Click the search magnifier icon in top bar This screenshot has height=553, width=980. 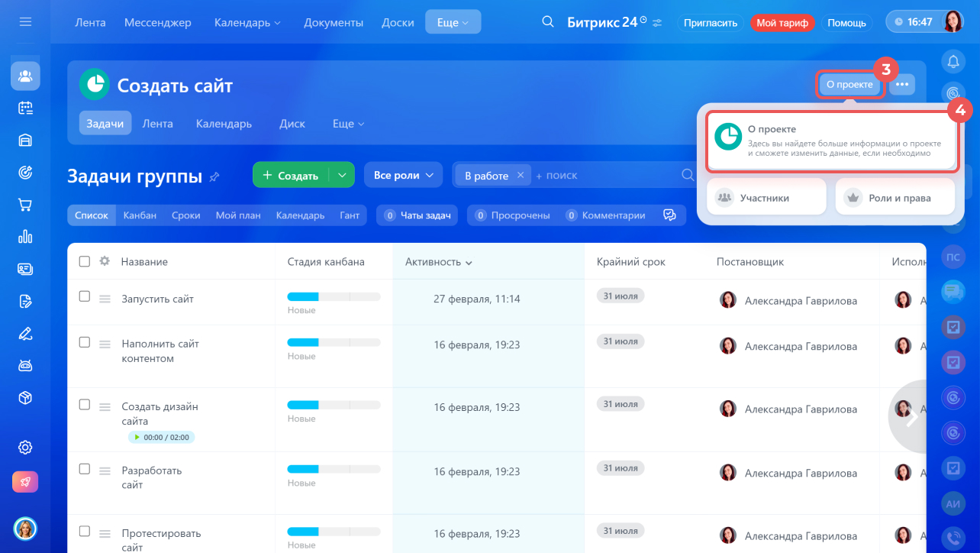[547, 22]
